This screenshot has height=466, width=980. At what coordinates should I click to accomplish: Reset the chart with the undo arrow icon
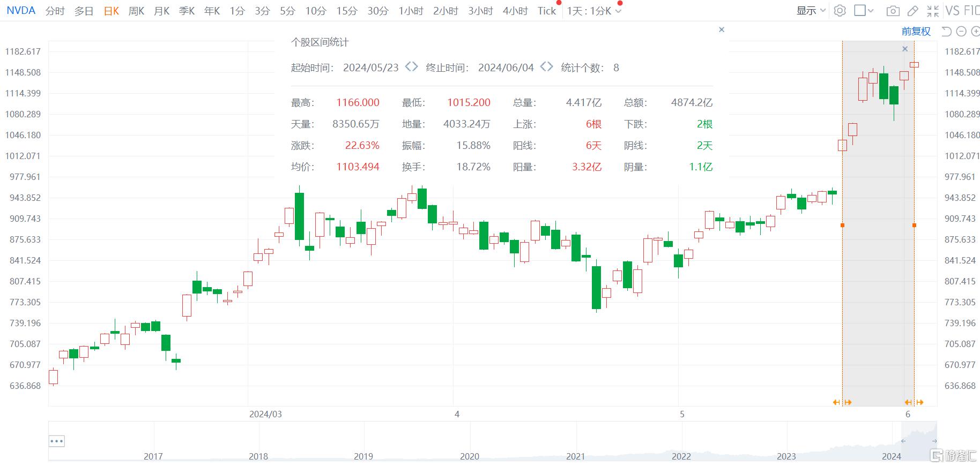tap(946, 32)
